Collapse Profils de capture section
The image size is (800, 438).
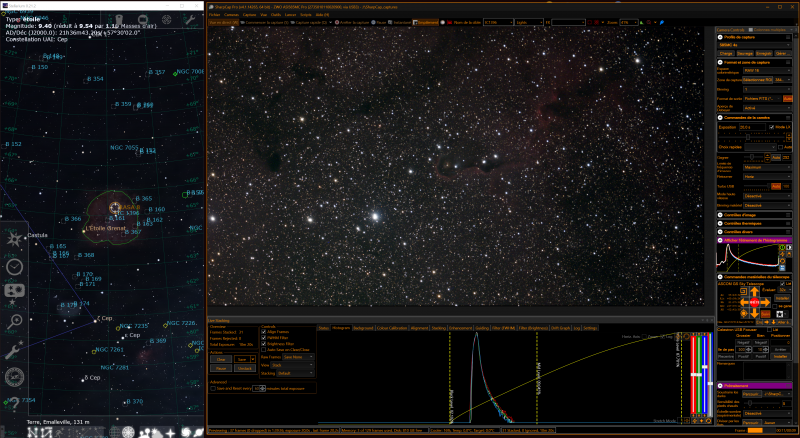[720, 37]
